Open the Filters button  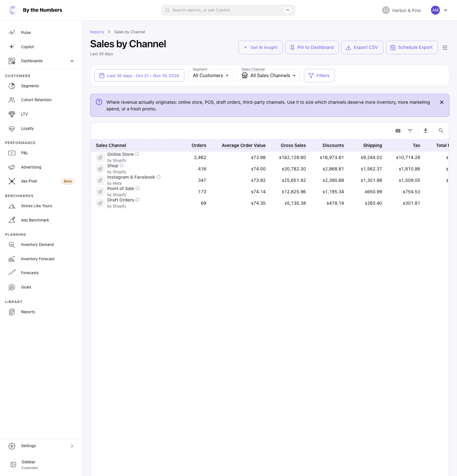point(319,76)
